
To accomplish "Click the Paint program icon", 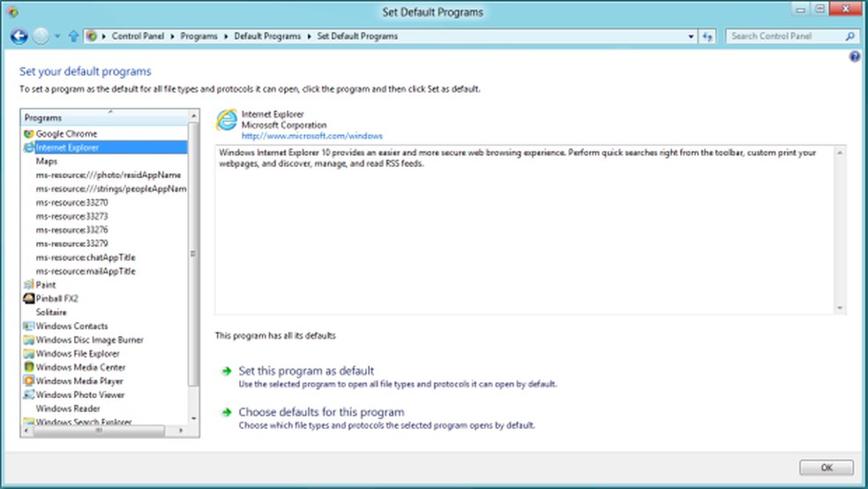I will tap(29, 284).
